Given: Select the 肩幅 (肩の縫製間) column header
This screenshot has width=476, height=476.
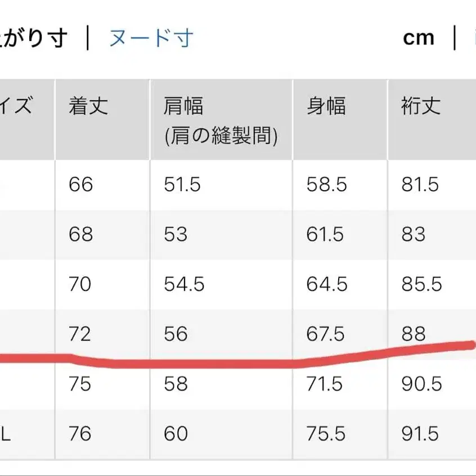Looking at the screenshot, I should 219,119.
